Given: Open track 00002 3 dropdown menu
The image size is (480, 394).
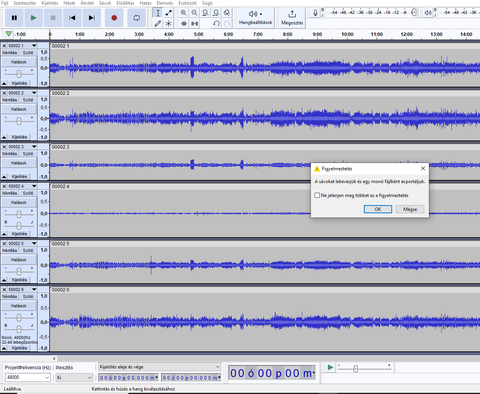Looking at the screenshot, I should tap(34, 147).
